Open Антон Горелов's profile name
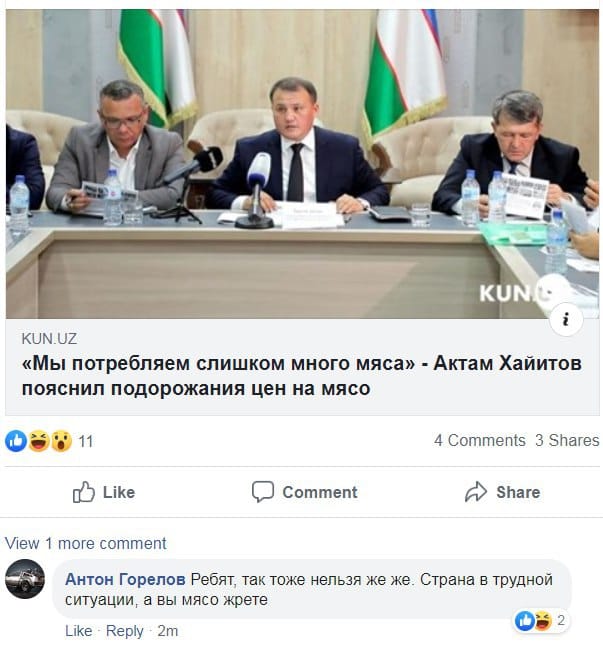603x650 pixels. (x=125, y=579)
